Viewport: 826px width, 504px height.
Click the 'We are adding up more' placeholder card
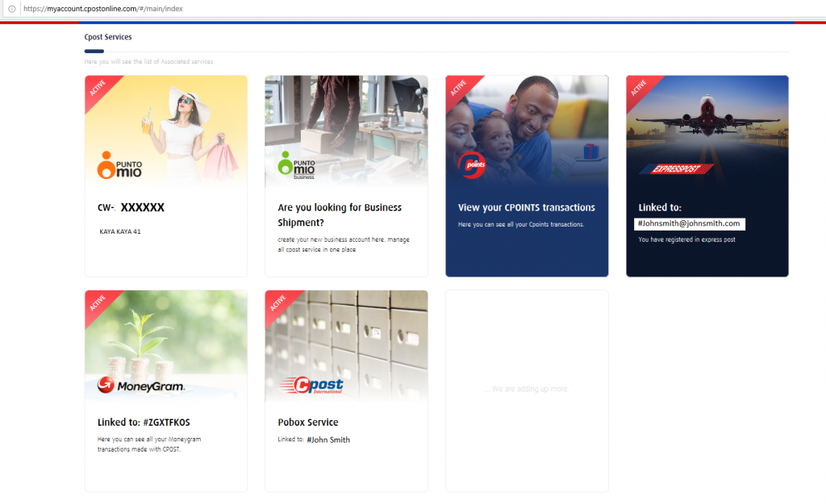point(527,391)
